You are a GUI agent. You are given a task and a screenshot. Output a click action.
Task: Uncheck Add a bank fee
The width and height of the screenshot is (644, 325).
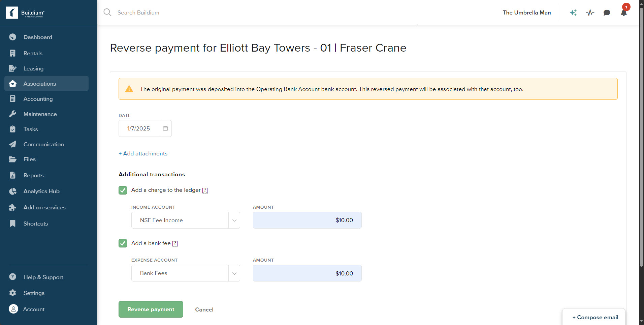tap(123, 243)
